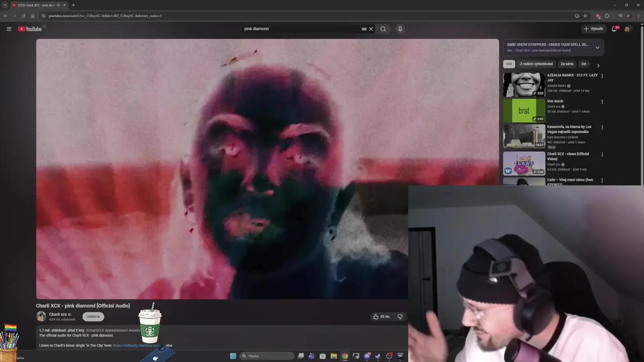Open claws Official Video thumbnail

point(524,163)
